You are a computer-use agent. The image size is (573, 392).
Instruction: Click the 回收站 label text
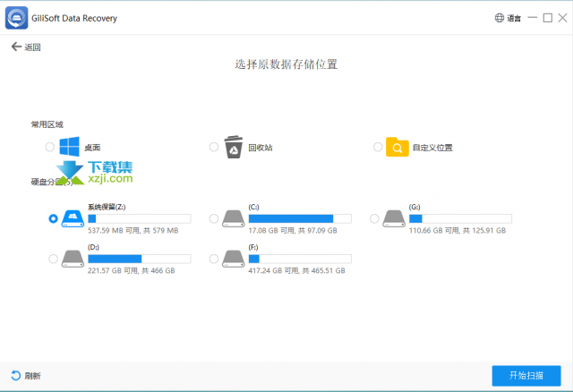click(261, 148)
